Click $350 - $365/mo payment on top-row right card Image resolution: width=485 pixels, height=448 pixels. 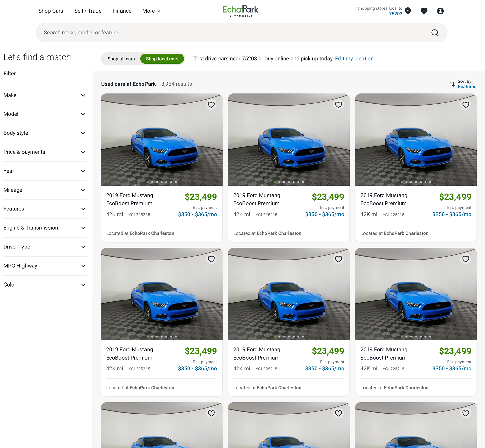tap(452, 214)
